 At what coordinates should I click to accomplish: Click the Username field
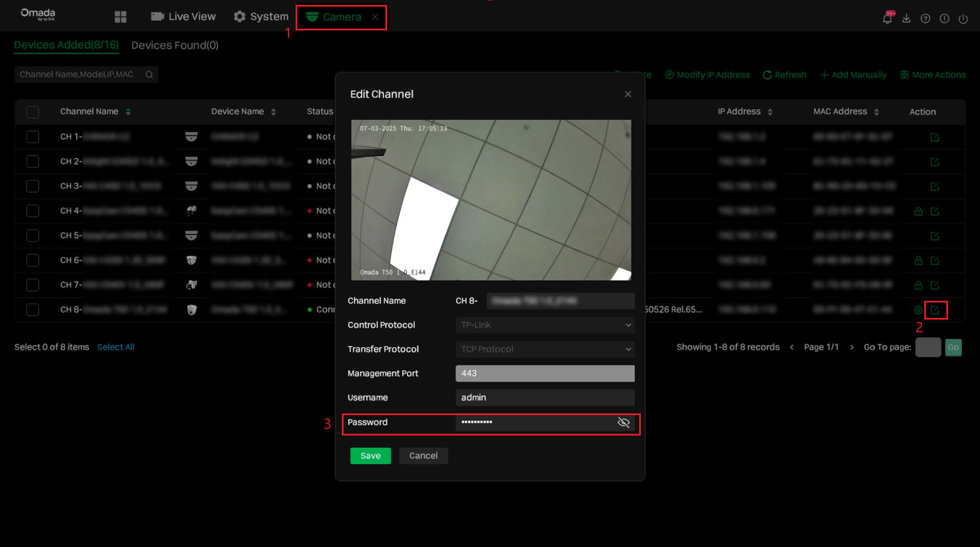point(545,398)
